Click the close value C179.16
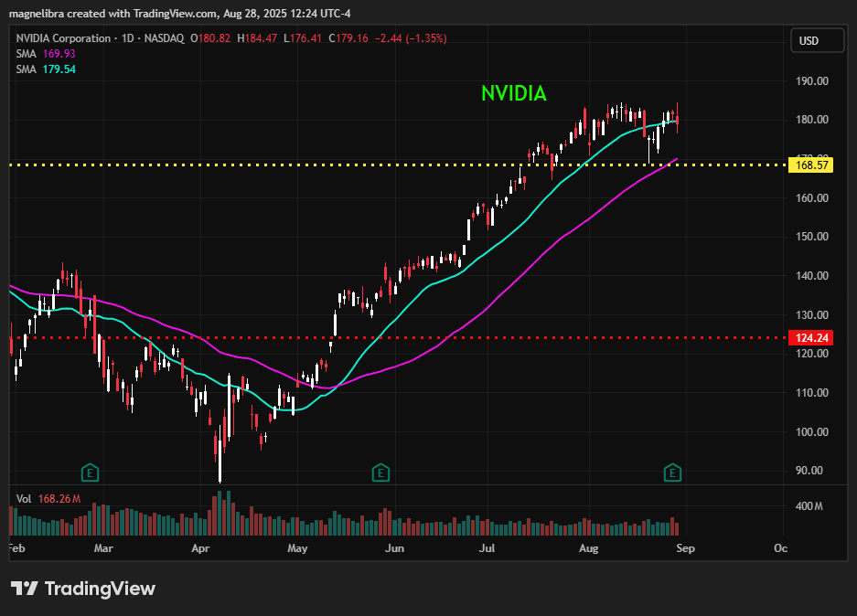 click(x=348, y=38)
